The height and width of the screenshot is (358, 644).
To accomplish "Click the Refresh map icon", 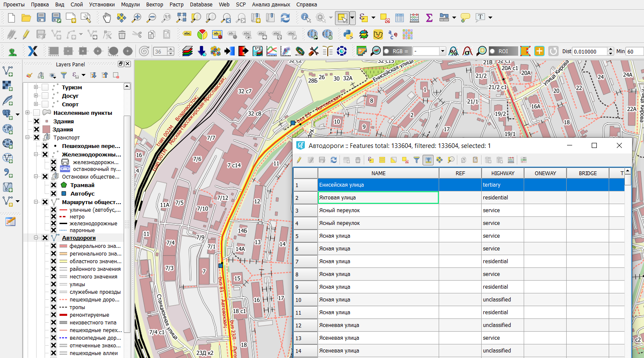I will tap(285, 17).
